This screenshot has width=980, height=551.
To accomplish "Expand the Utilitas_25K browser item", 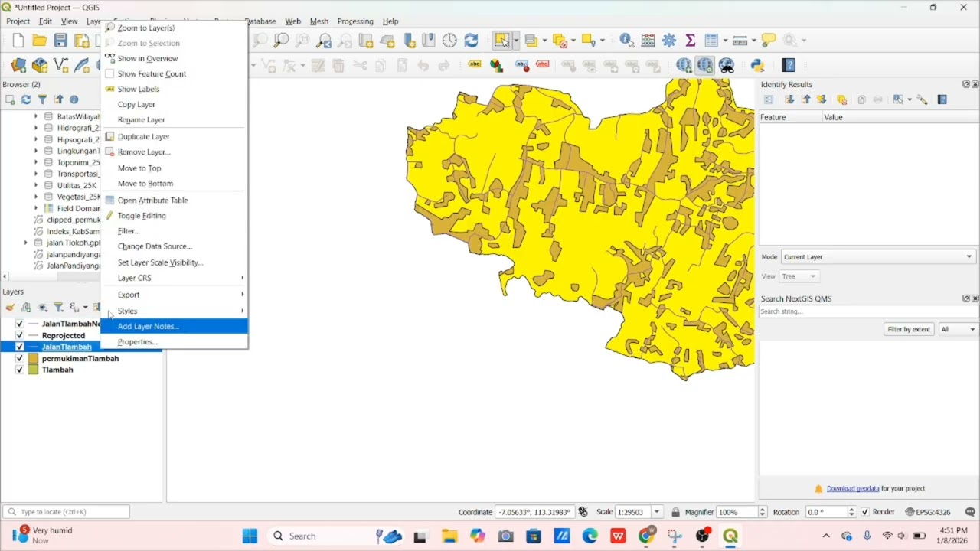I will pos(36,185).
